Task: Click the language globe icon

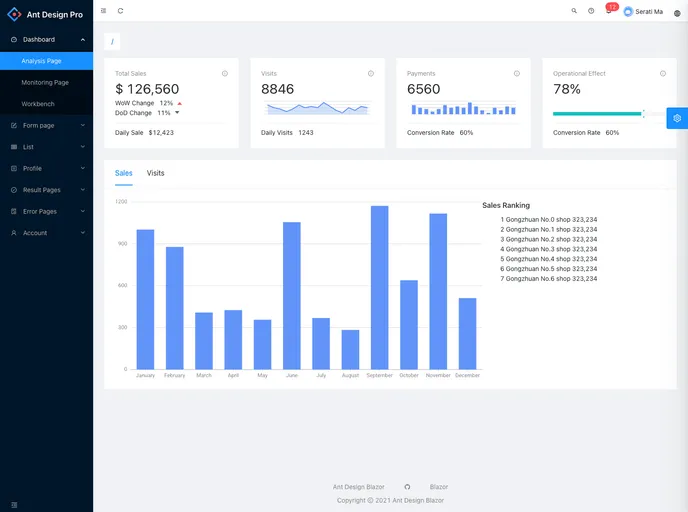Action: pos(677,12)
